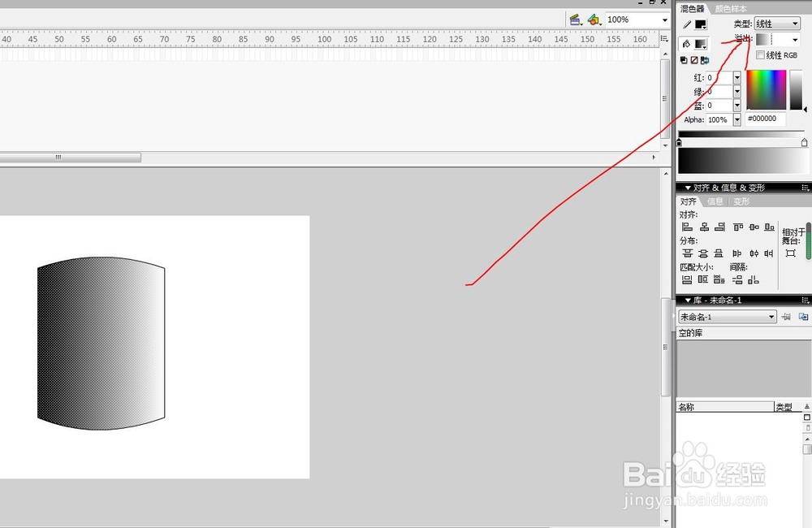Click the Align Bottom Edge icon
812x528 pixels.
770,227
